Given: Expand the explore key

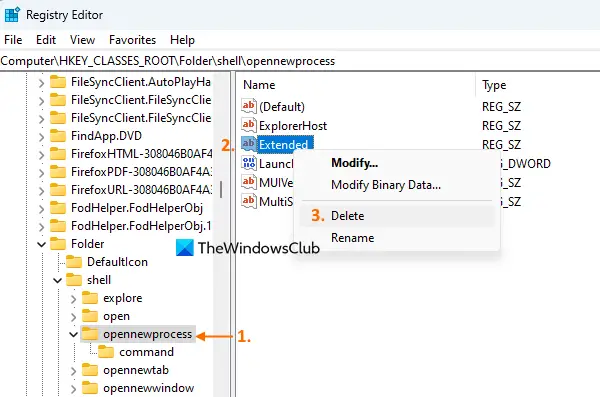Looking at the screenshot, I should (73, 299).
